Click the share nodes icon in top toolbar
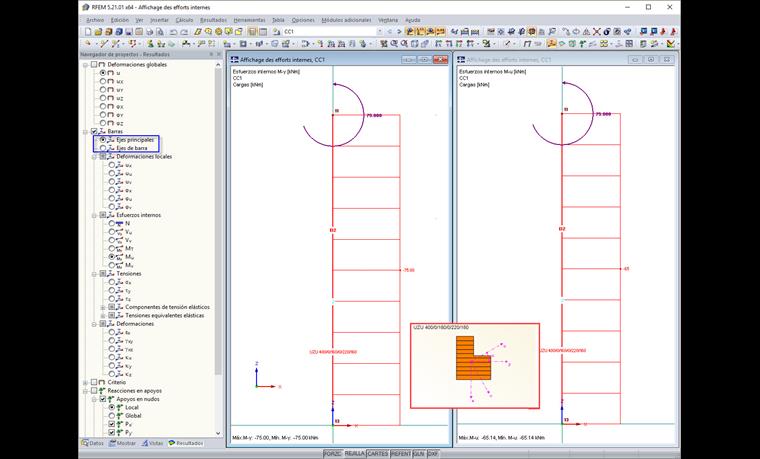 click(x=628, y=32)
